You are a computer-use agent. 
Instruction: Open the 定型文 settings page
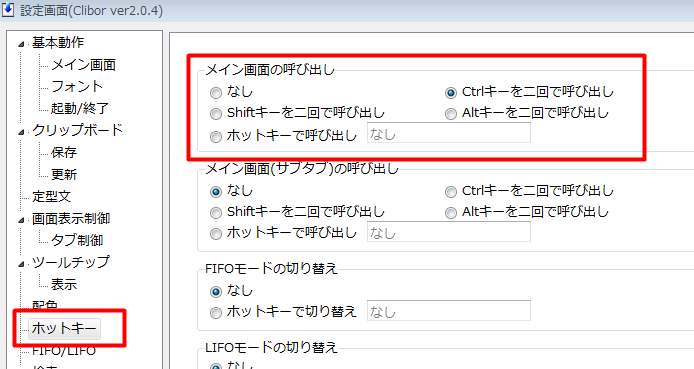[51, 196]
